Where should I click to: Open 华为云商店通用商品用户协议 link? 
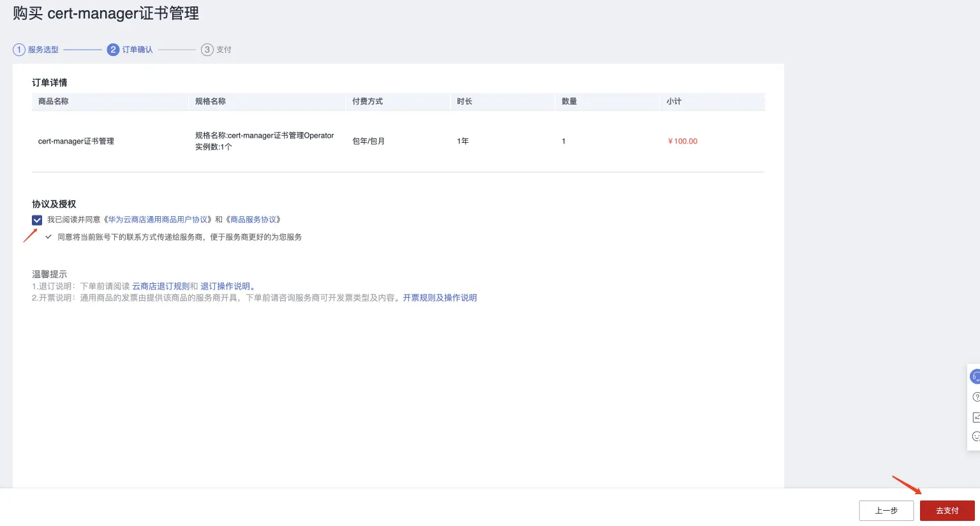coord(158,219)
